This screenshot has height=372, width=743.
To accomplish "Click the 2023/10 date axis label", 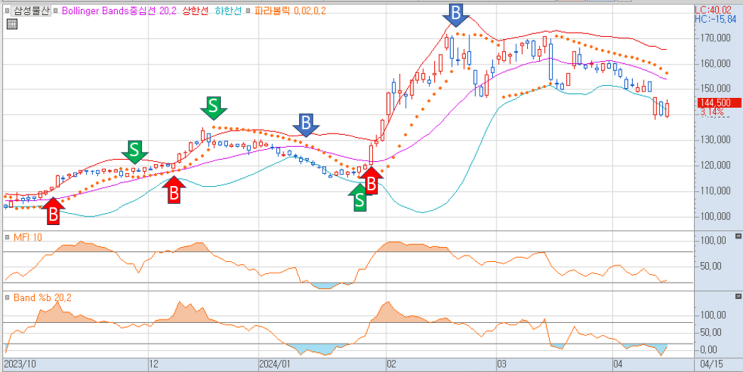I will click(x=19, y=364).
